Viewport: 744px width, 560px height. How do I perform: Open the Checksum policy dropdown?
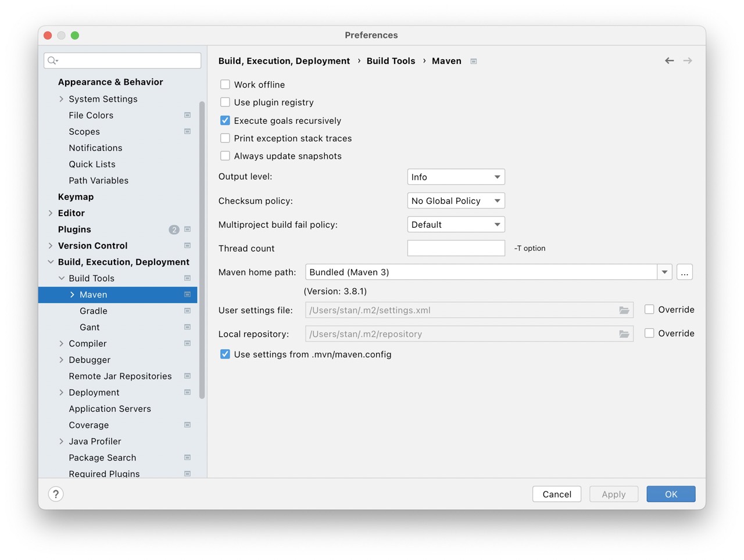456,200
